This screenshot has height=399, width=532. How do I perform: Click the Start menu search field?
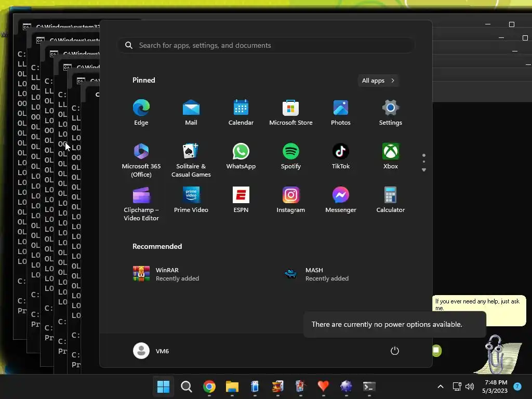click(266, 45)
